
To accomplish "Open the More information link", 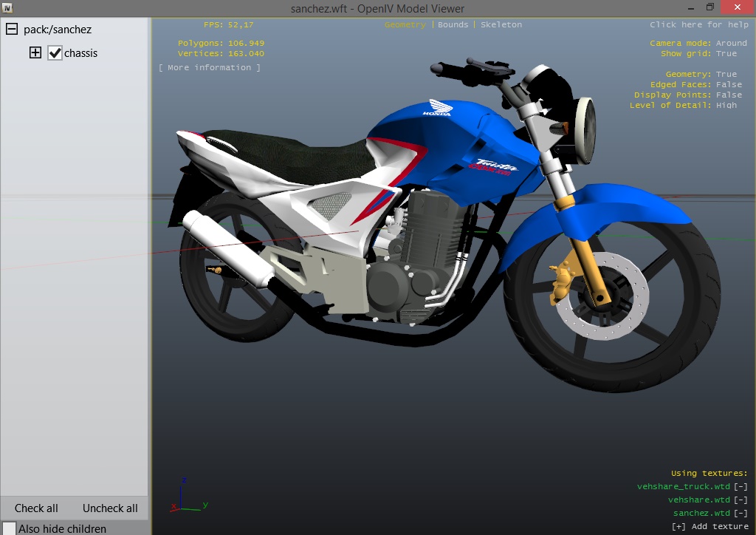I will pyautogui.click(x=209, y=67).
